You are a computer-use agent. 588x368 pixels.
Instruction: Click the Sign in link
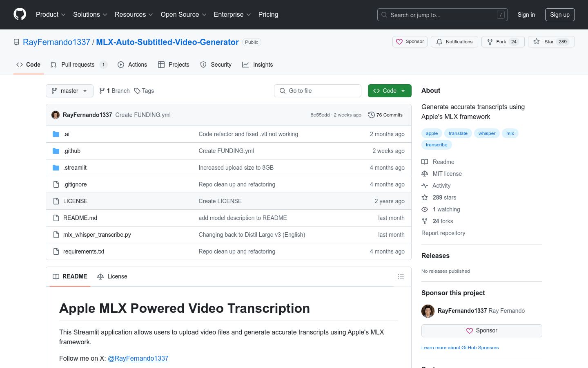[526, 15]
